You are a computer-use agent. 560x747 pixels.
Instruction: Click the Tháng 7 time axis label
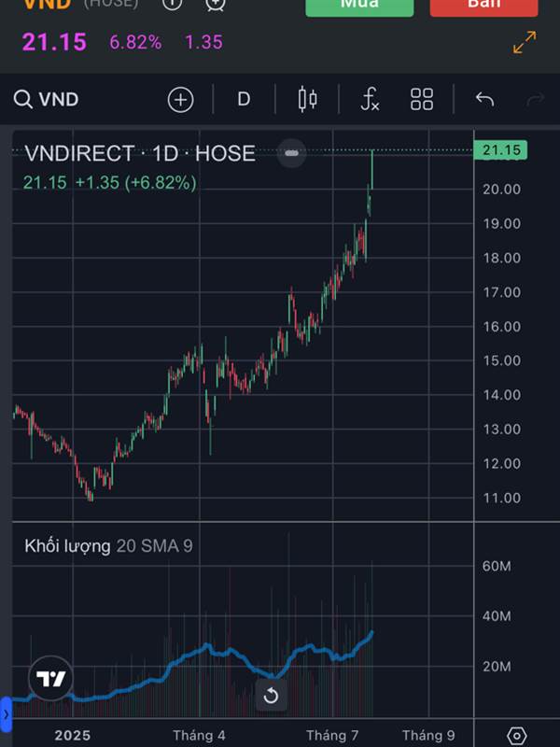pyautogui.click(x=332, y=736)
